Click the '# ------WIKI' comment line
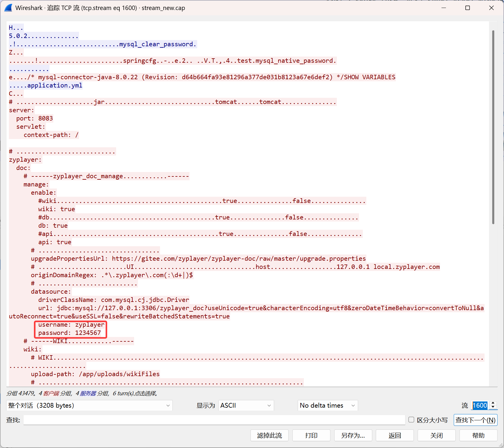The width and height of the screenshot is (504, 448). pos(79,341)
